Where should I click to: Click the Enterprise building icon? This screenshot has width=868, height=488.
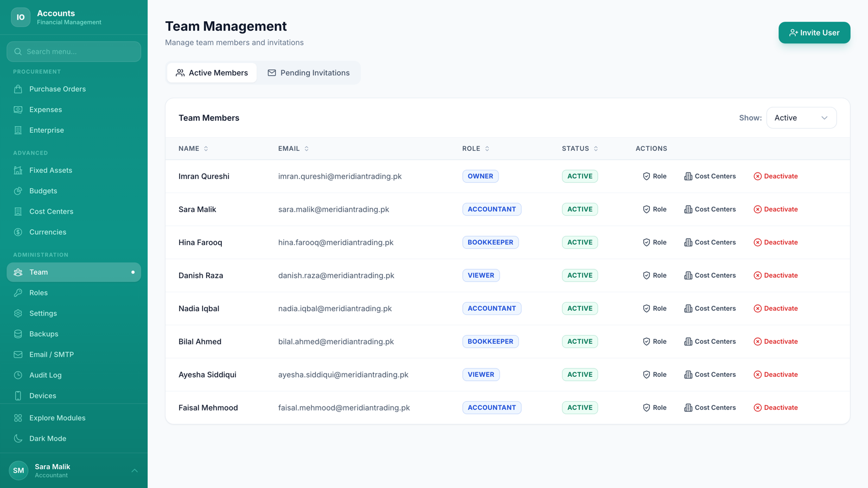18,130
